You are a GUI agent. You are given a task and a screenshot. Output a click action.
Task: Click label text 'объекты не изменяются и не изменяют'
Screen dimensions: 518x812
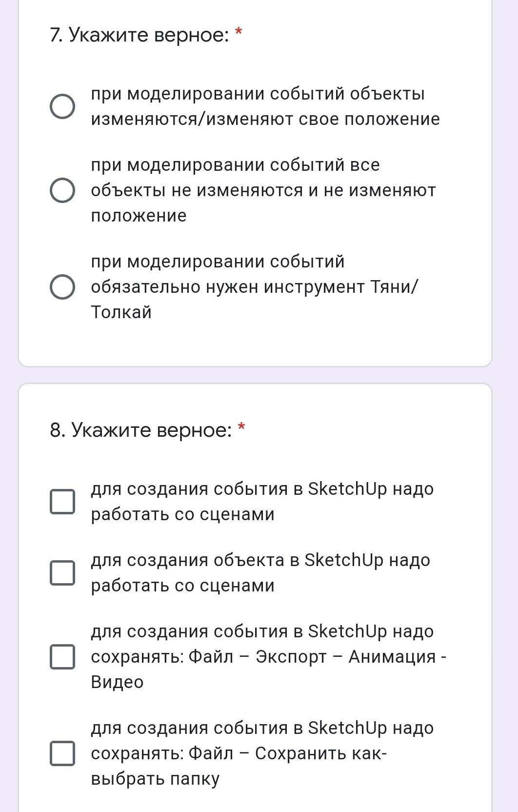(x=263, y=190)
